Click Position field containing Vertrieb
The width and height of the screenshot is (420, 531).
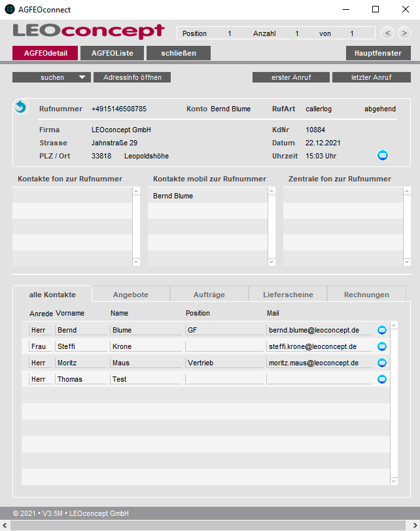pyautogui.click(x=224, y=363)
